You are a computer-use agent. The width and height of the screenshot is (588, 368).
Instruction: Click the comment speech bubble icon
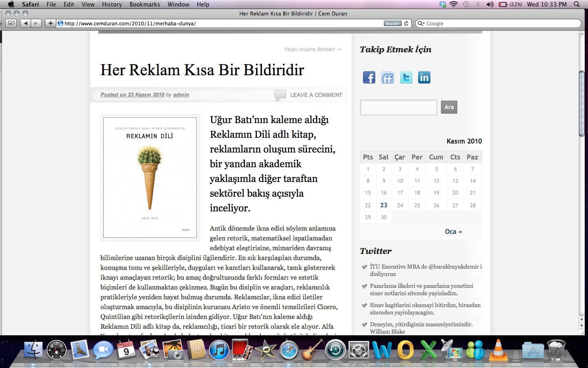coord(280,95)
